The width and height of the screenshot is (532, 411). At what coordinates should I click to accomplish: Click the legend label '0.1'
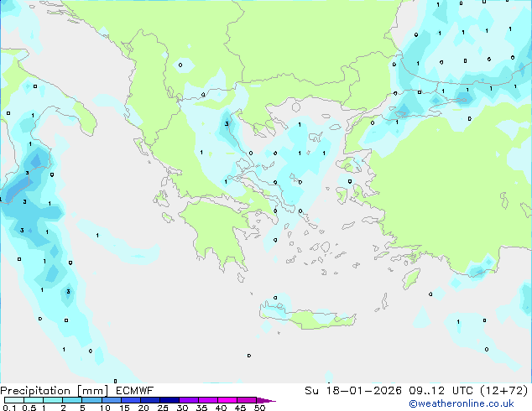(x=9, y=408)
